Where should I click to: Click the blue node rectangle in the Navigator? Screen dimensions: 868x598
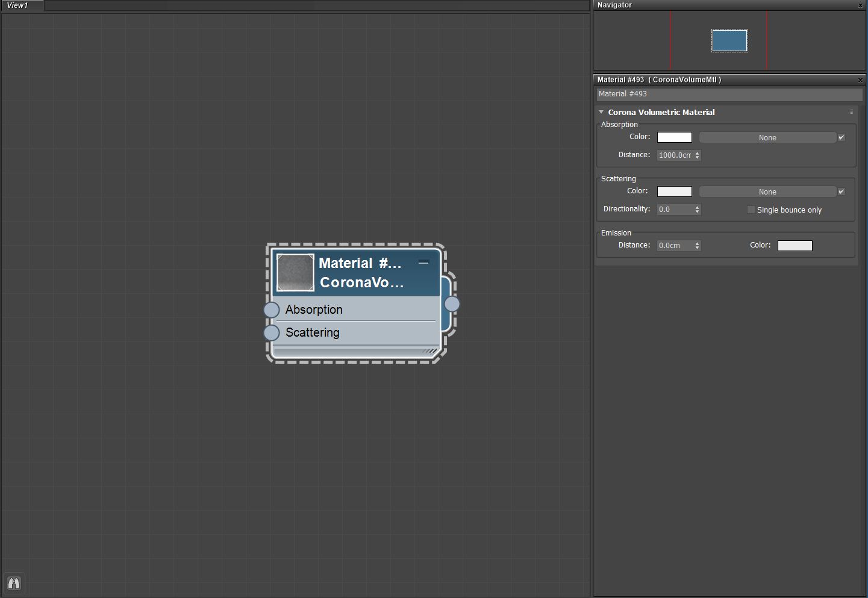click(729, 41)
